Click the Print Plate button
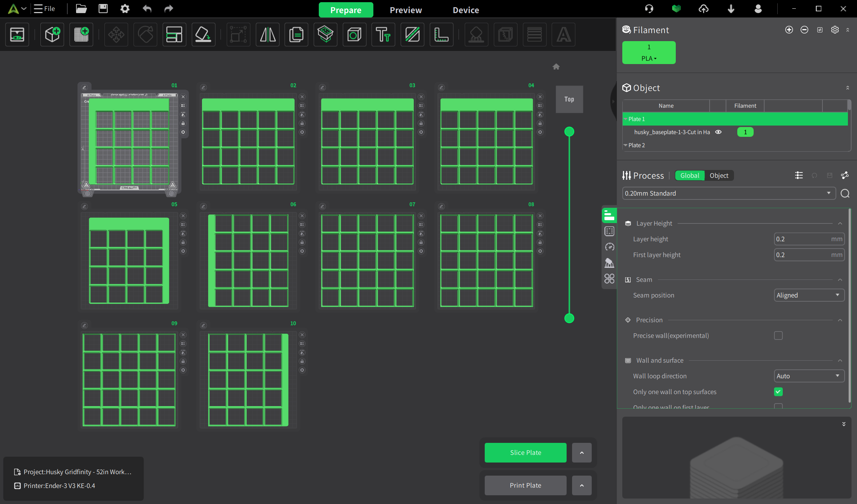857x504 pixels. tap(525, 485)
